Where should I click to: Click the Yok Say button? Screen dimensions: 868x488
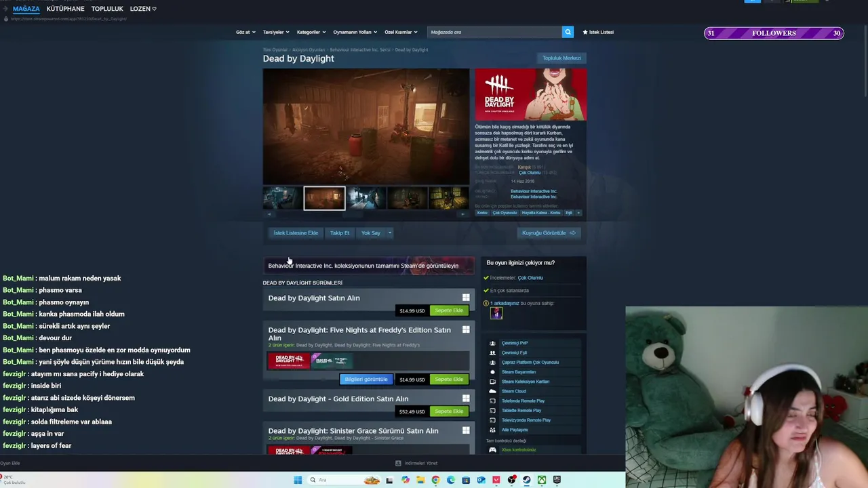[x=371, y=233]
